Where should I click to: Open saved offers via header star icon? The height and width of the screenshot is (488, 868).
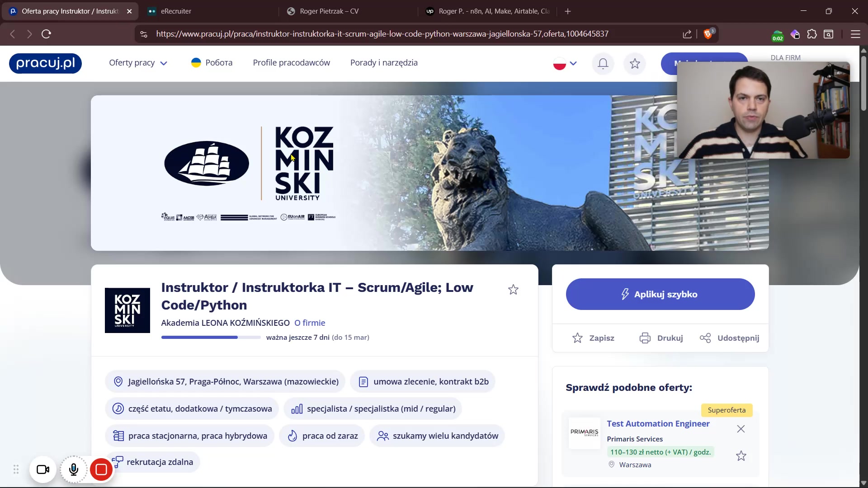[635, 64]
